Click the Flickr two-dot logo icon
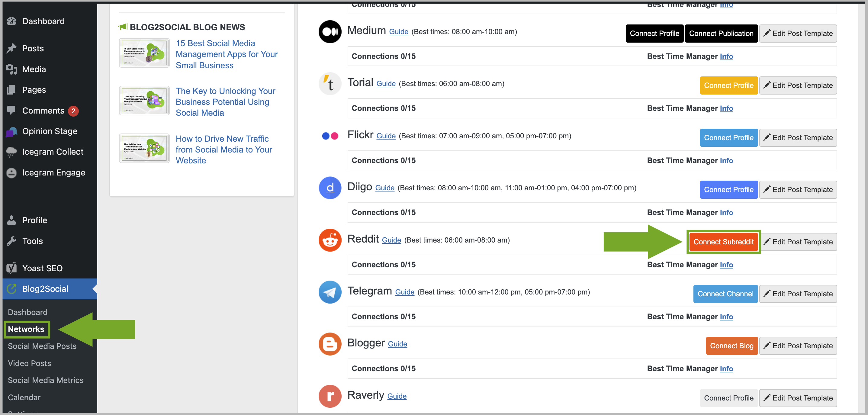The height and width of the screenshot is (415, 868). (x=330, y=136)
